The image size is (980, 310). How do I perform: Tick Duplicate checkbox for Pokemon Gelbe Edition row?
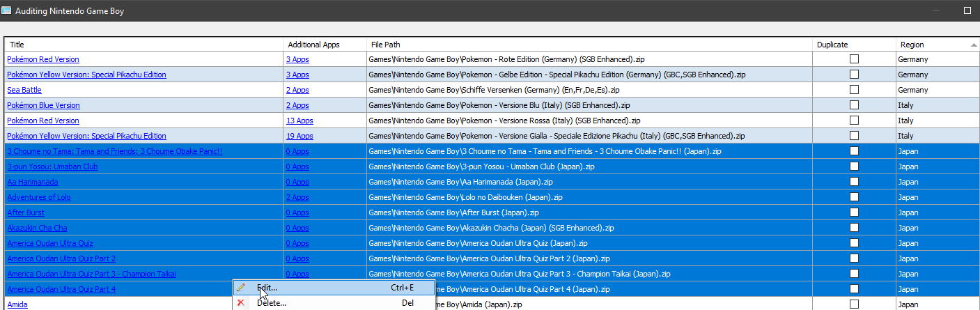click(x=854, y=75)
